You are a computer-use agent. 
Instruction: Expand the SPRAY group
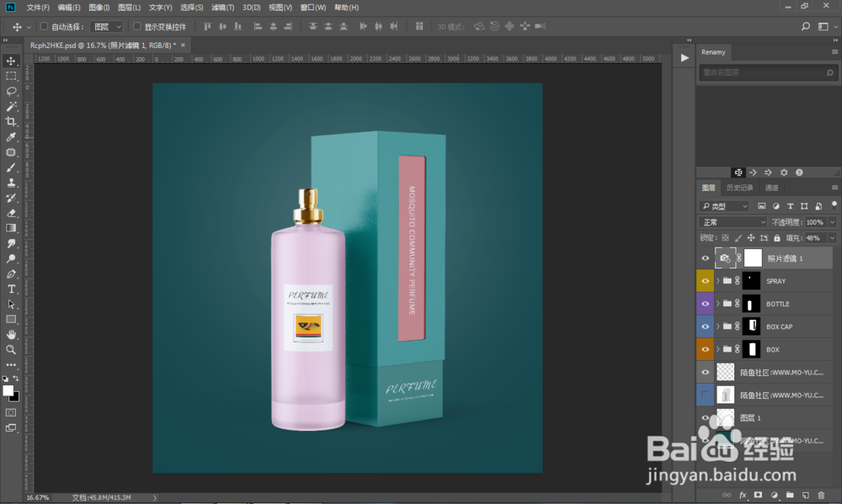[718, 281]
